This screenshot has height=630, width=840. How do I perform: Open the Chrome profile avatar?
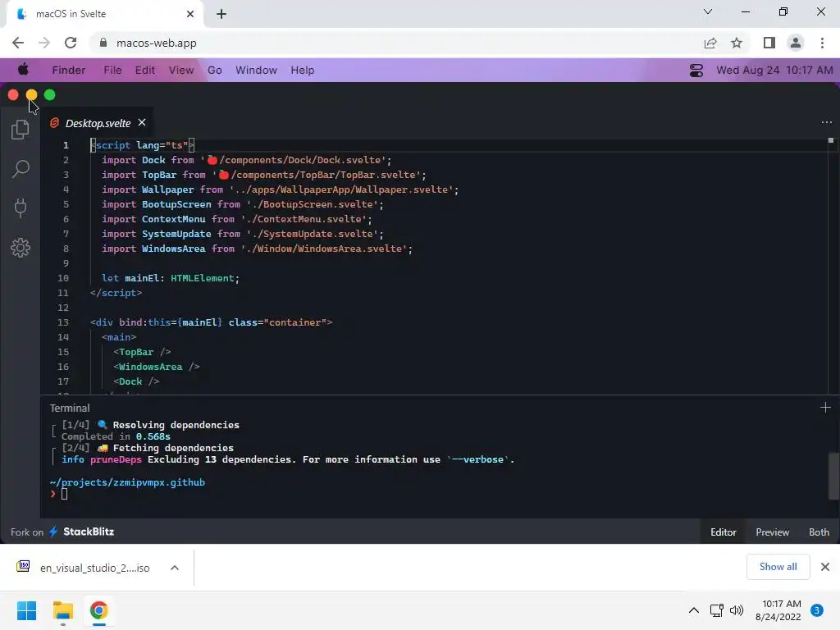796,43
